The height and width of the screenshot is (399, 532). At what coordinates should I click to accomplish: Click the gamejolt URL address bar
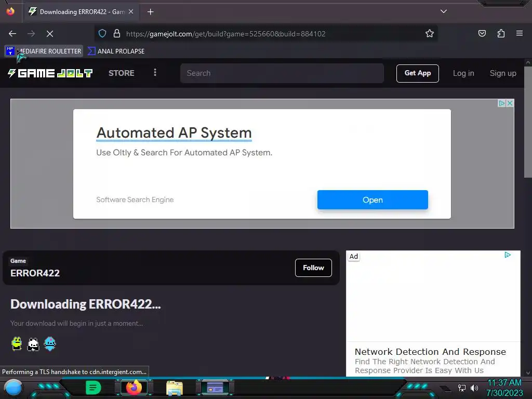pyautogui.click(x=266, y=34)
